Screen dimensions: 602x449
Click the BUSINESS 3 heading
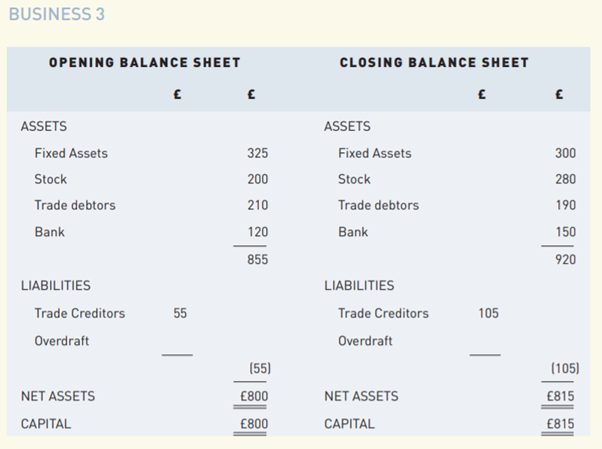(x=56, y=15)
